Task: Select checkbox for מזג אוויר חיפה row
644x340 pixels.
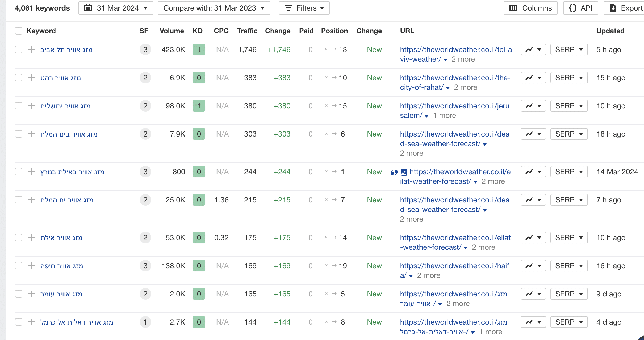Action: pyautogui.click(x=19, y=266)
